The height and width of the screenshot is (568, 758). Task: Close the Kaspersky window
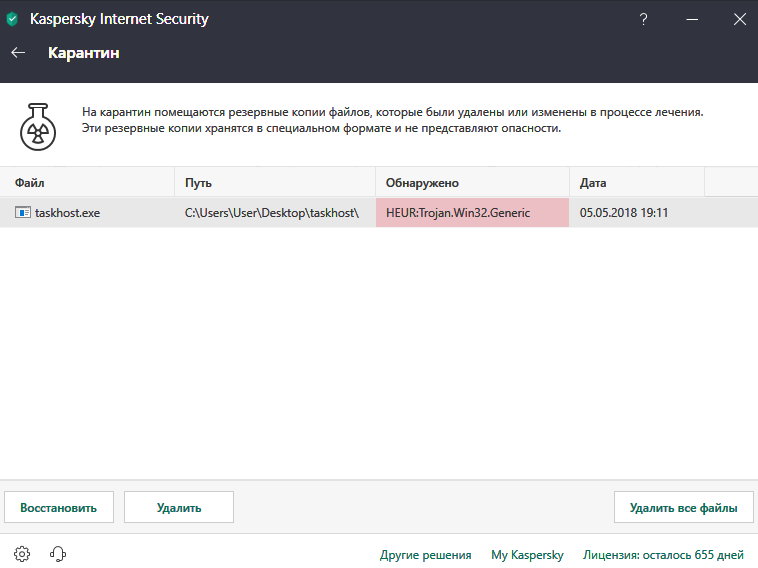(x=740, y=19)
